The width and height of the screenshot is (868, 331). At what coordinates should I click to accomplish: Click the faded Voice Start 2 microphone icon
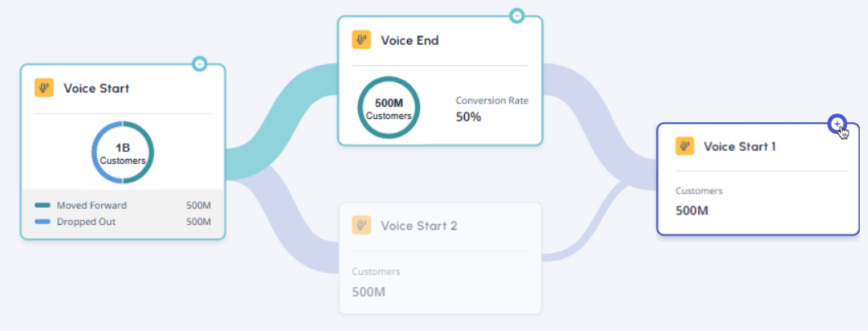361,225
